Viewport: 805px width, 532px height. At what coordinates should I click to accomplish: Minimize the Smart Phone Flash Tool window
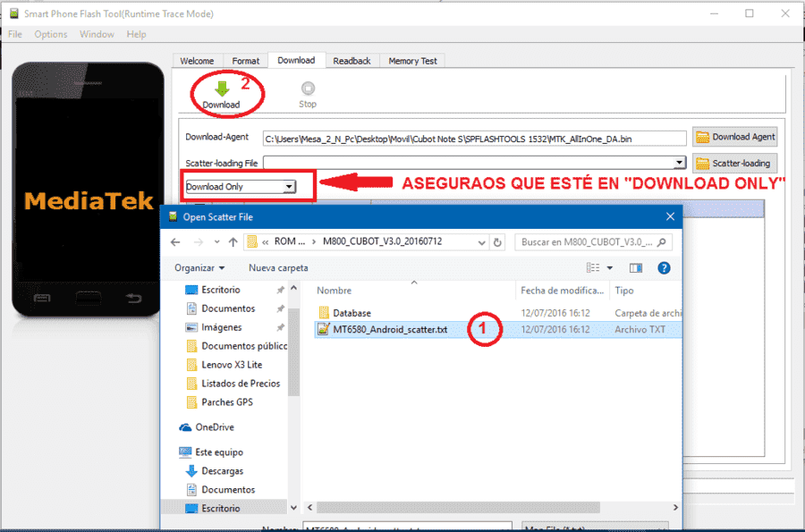point(714,13)
